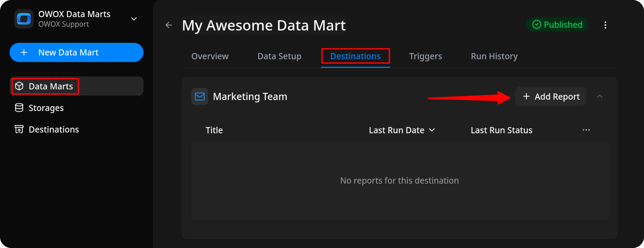Open the Last Run Status options menu
Viewport: 644px width, 248px height.
point(587,130)
